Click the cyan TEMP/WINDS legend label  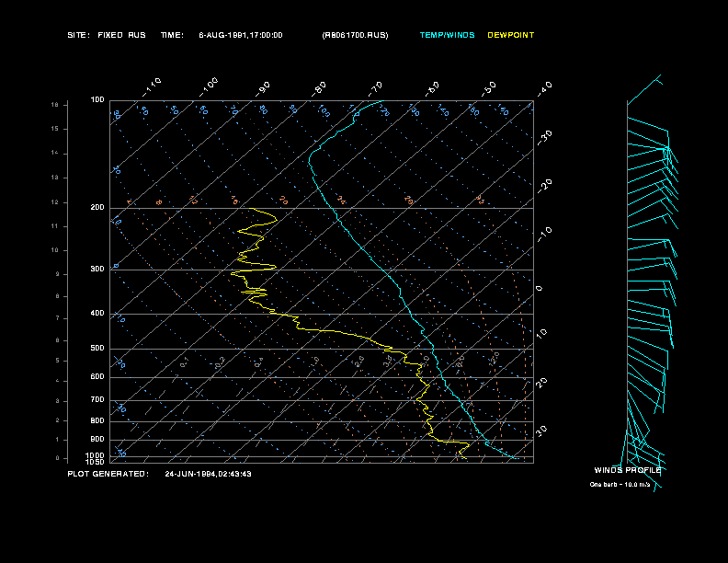click(447, 35)
